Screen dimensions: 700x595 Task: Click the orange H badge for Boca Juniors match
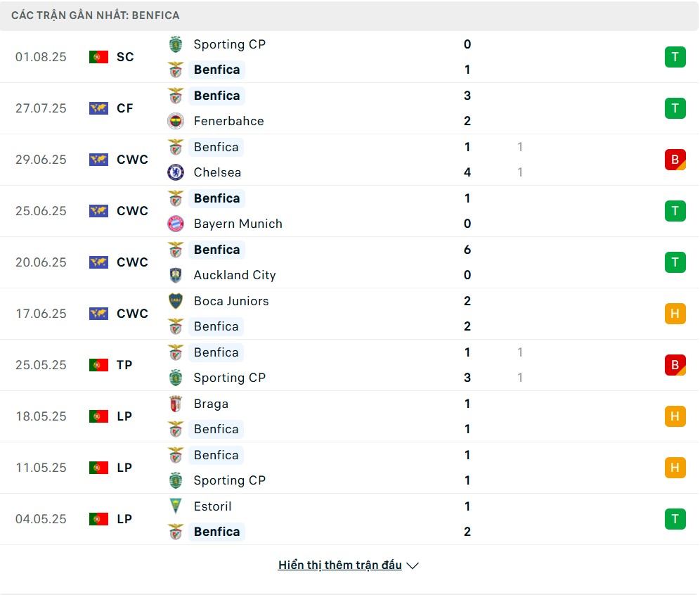[675, 314]
